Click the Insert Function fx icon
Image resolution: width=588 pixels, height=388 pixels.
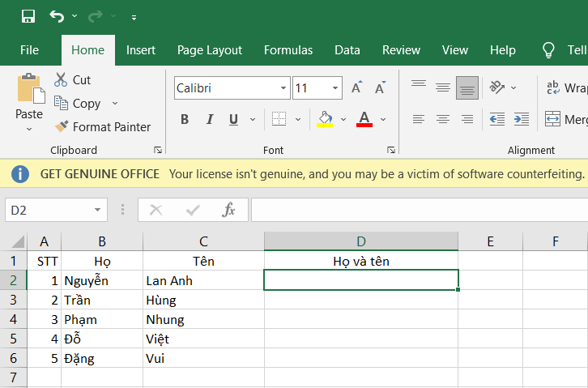(x=228, y=210)
